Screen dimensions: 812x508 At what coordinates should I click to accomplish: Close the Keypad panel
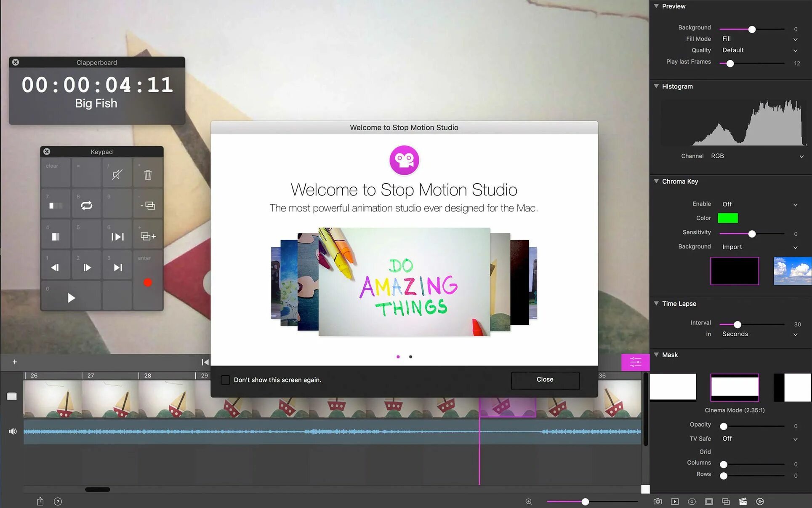pyautogui.click(x=47, y=152)
